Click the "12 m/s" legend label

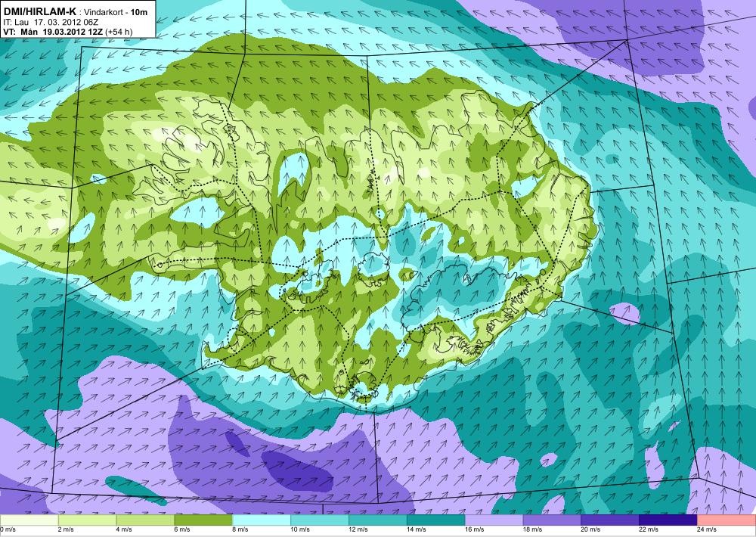click(358, 529)
